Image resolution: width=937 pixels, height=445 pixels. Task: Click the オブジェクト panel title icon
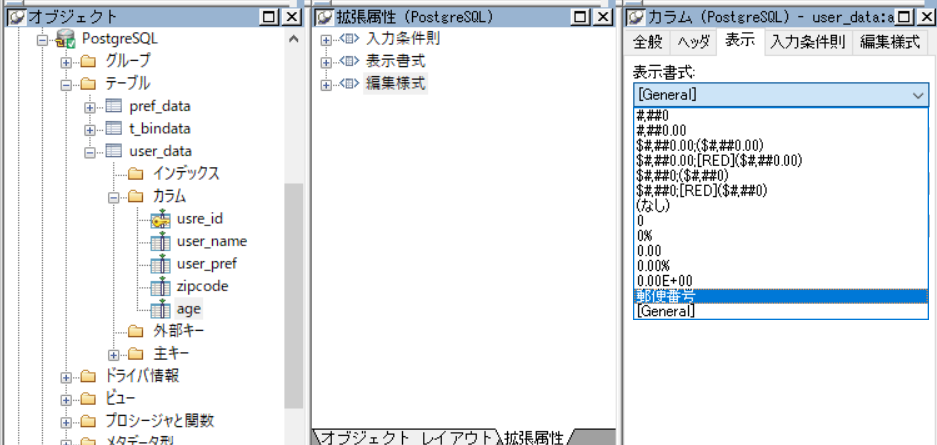[17, 17]
